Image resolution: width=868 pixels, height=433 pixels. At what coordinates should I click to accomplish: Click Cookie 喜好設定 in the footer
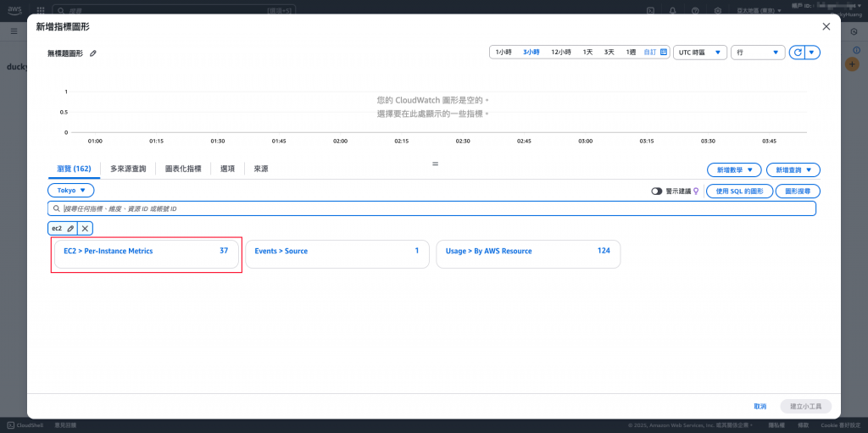click(841, 425)
